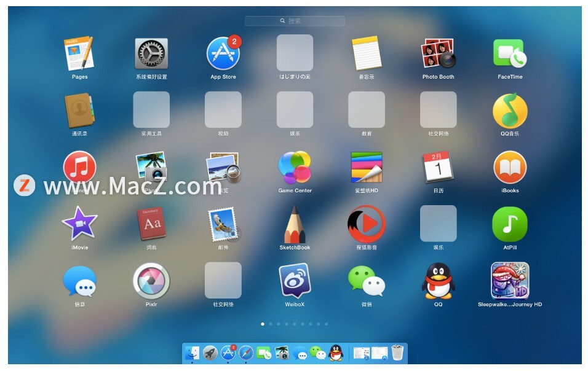
Task: Open App Store from the Dock
Action: [x=228, y=353]
